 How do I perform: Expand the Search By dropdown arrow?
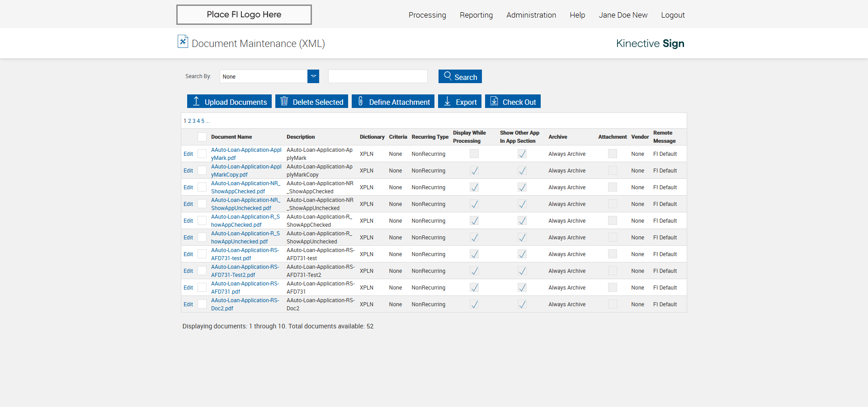click(x=313, y=76)
